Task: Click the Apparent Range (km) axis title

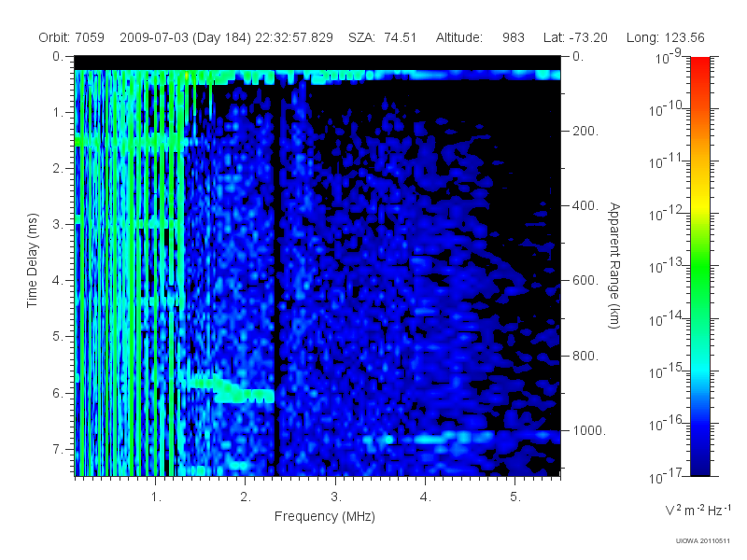Action: pyautogui.click(x=614, y=265)
